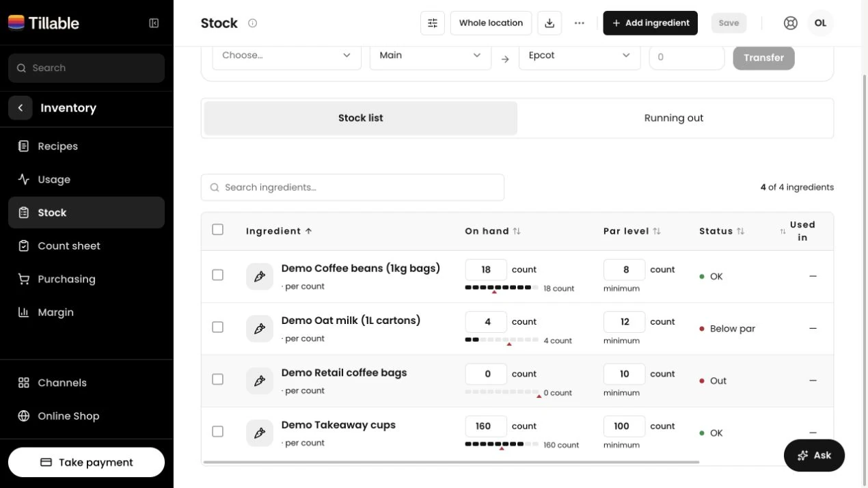Check the Demo Oat milk row checkbox

coord(217,327)
